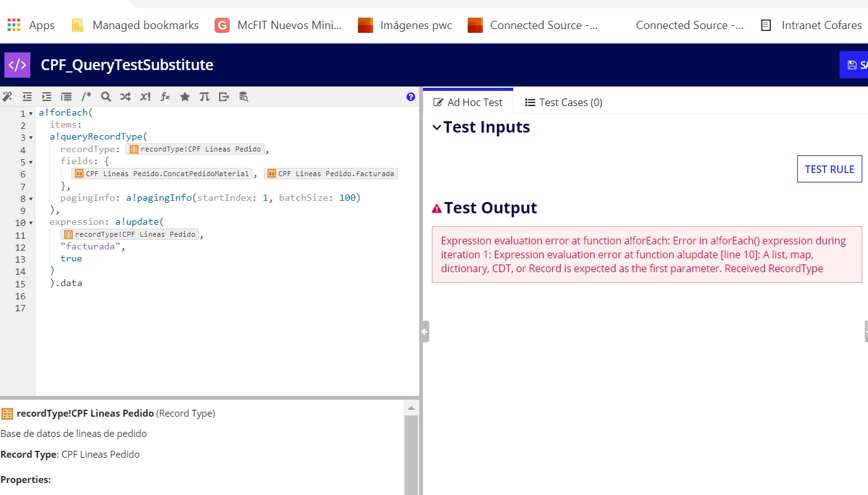The image size is (868, 495).
Task: Open the Intranet Cofares bookmark
Action: tap(811, 25)
